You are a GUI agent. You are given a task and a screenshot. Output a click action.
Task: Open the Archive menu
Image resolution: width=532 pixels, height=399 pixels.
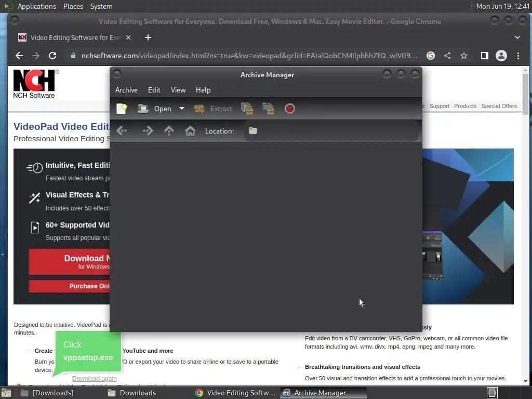(126, 90)
